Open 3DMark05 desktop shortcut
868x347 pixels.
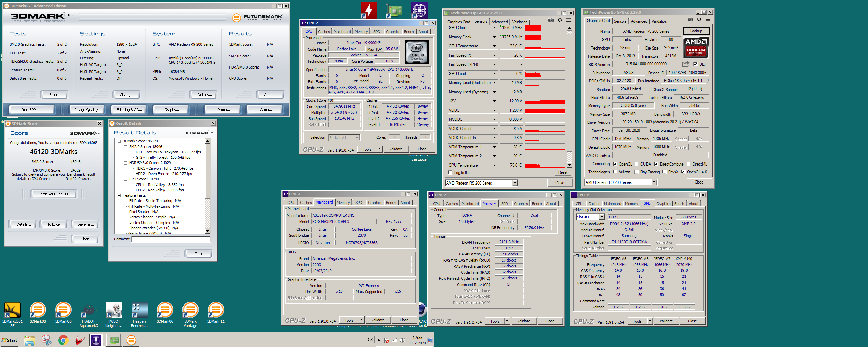click(63, 312)
